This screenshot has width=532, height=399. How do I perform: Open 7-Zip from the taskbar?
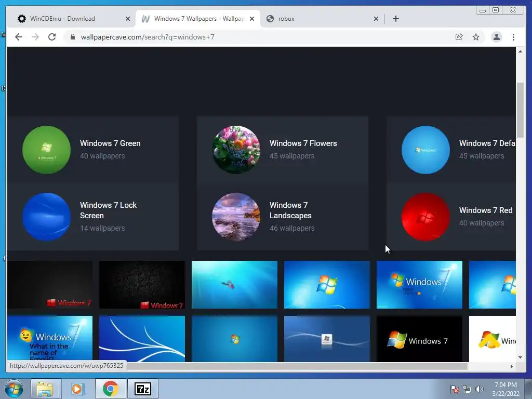pos(143,389)
